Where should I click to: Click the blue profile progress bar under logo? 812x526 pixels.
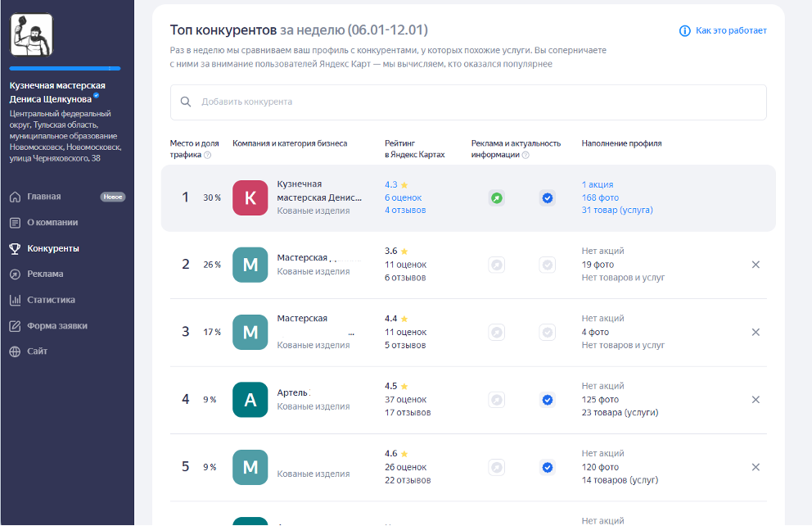click(x=65, y=68)
